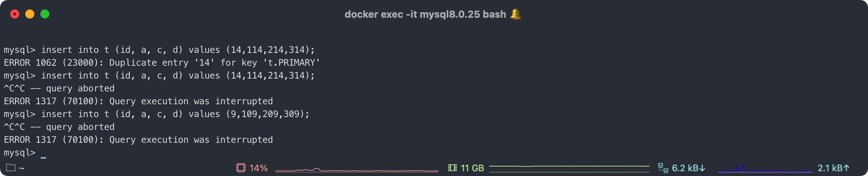Select the 2.1 kB upload indicator

(833, 168)
